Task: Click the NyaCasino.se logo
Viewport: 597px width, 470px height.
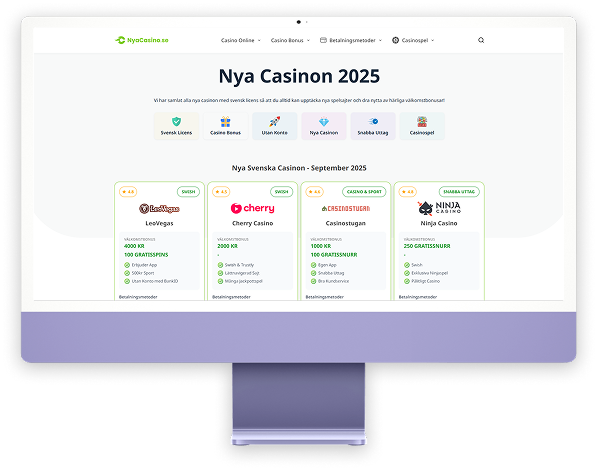Action: (142, 40)
